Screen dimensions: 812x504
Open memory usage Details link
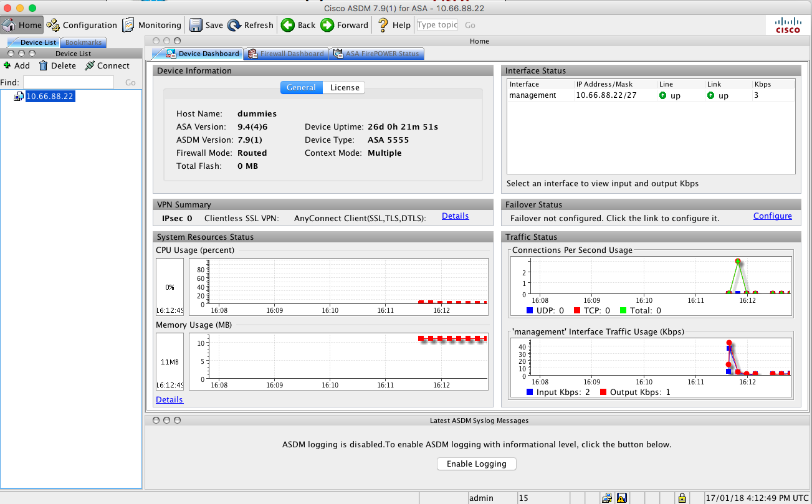(x=169, y=399)
